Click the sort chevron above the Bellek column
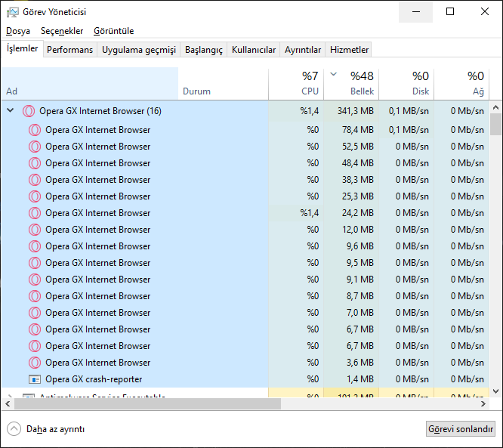This screenshot has width=503, height=448. tap(334, 74)
